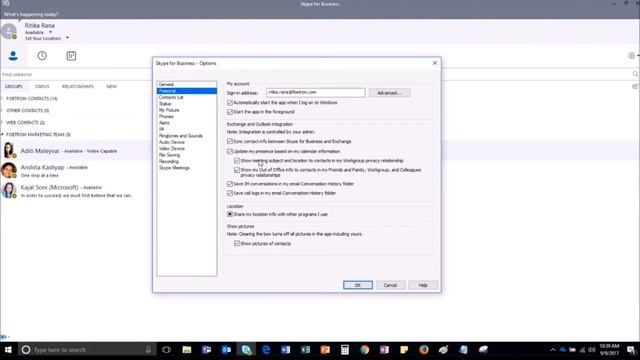Select the Status tab
Viewport: 640px width, 360px height.
point(42,87)
